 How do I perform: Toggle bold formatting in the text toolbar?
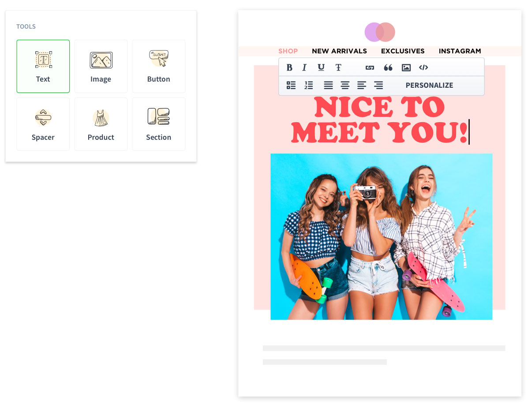coord(289,67)
